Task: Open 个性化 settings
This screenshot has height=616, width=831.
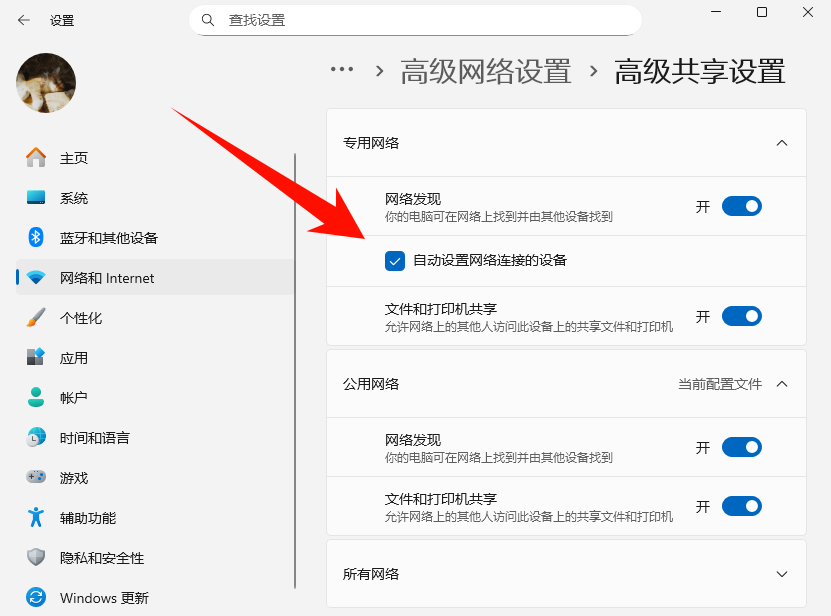Action: coord(73,317)
